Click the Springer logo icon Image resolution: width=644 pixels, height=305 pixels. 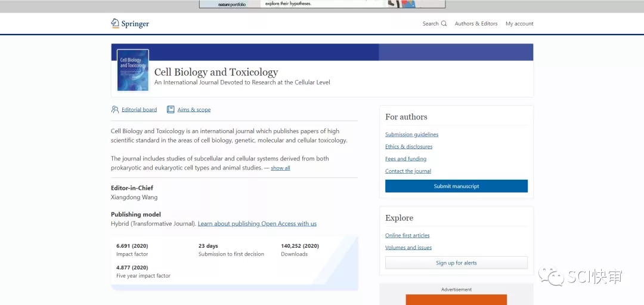[115, 23]
